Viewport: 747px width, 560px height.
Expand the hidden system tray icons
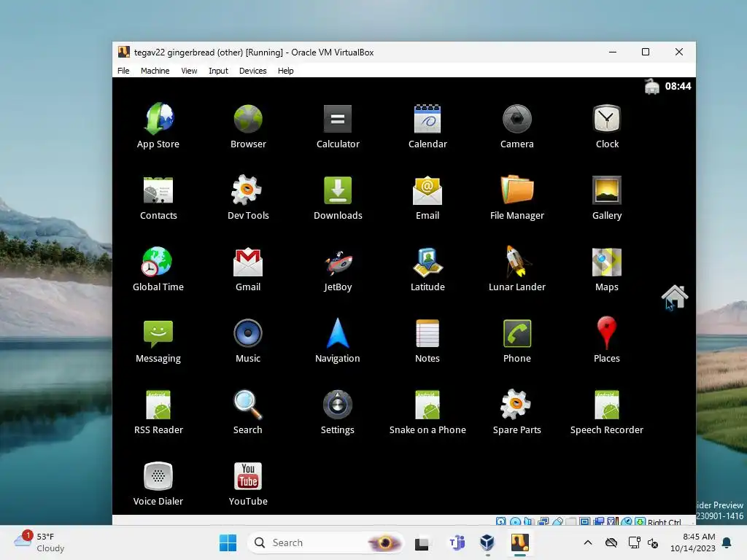(x=588, y=542)
